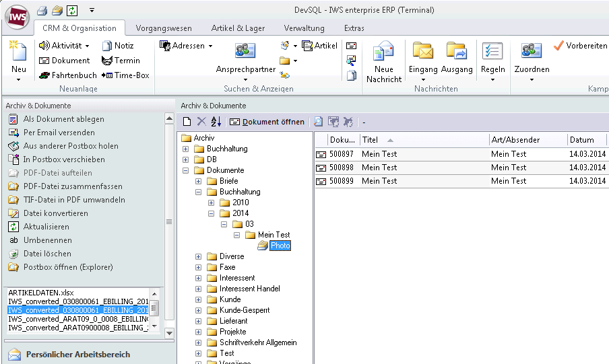Image resolution: width=609 pixels, height=364 pixels.
Task: Open Persönlicher Arbeitsbereich section
Action: tap(77, 355)
